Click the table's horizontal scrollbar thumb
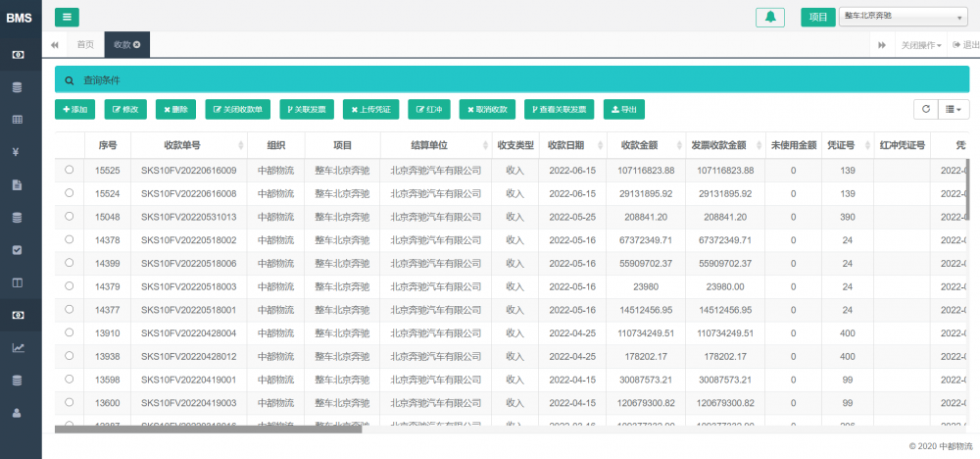Screen dimensions: 980x459 [208, 429]
